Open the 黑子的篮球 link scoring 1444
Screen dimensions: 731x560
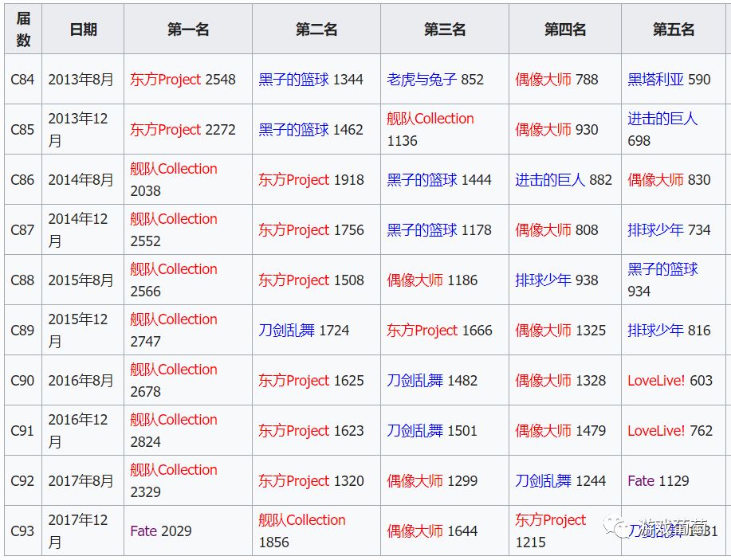pyautogui.click(x=422, y=180)
